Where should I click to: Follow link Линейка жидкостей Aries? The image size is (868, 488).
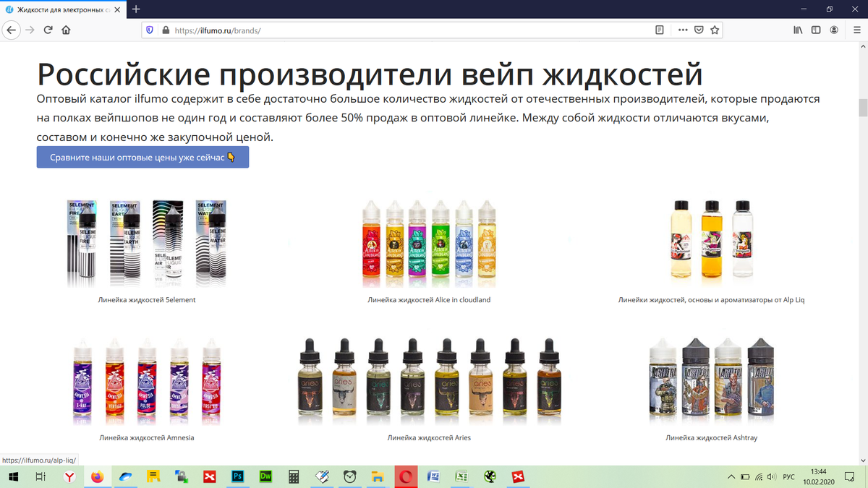click(429, 437)
